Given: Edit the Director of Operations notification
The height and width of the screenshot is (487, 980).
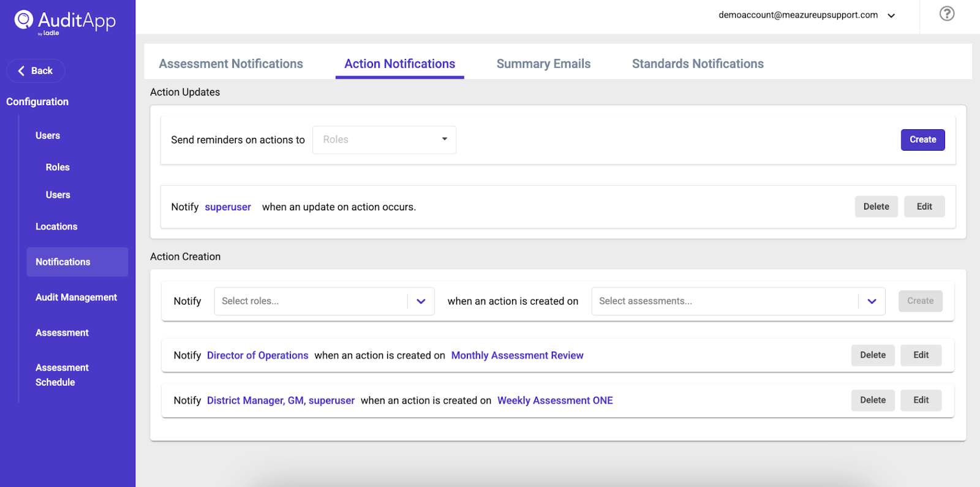Looking at the screenshot, I should coord(921,355).
